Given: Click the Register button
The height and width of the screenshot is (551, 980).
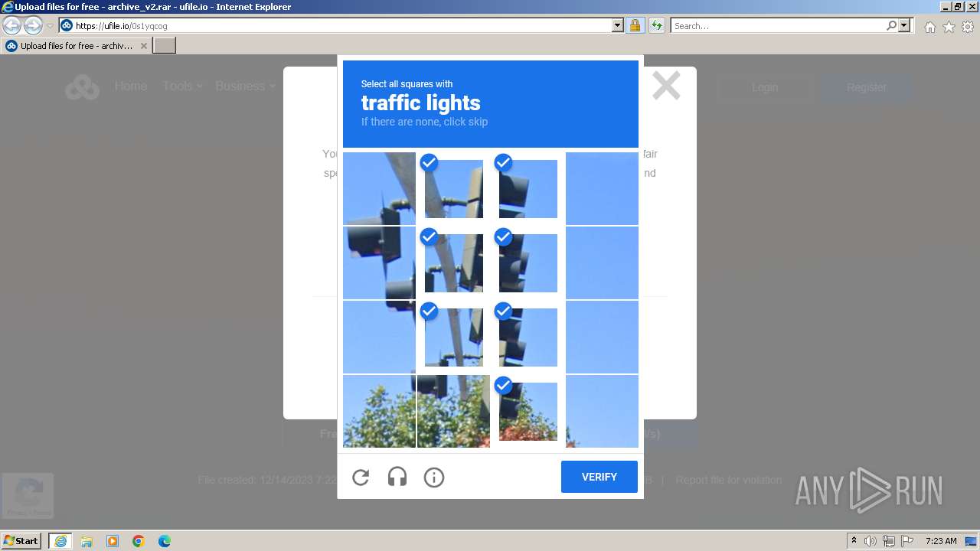Looking at the screenshot, I should [x=867, y=87].
